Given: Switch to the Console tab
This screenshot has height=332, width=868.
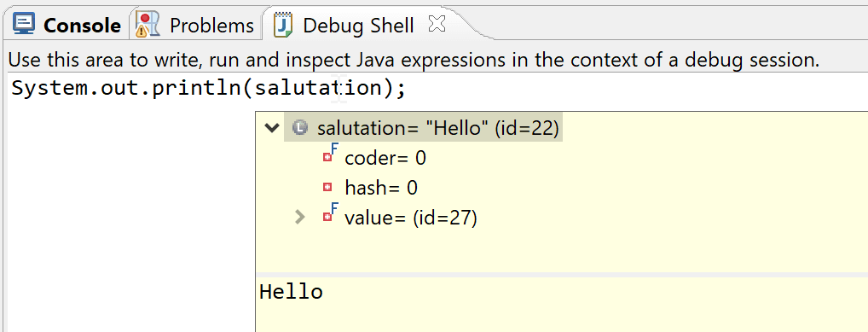Looking at the screenshot, I should click(67, 25).
